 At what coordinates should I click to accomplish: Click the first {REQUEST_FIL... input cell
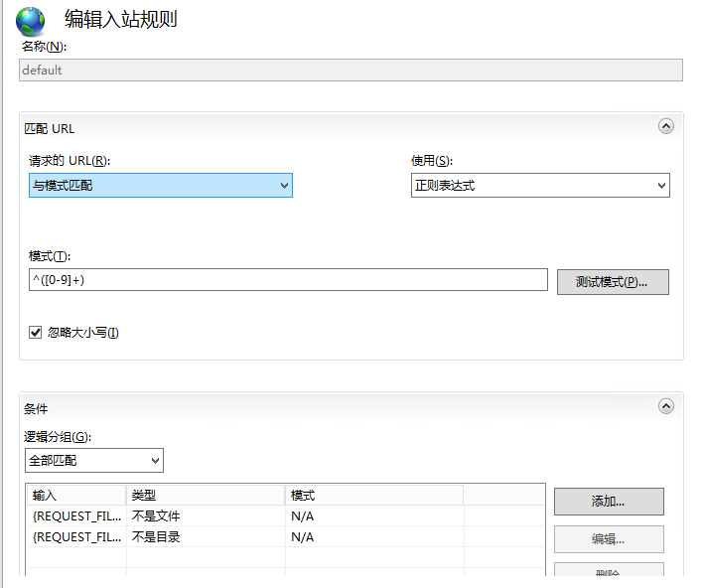76,516
